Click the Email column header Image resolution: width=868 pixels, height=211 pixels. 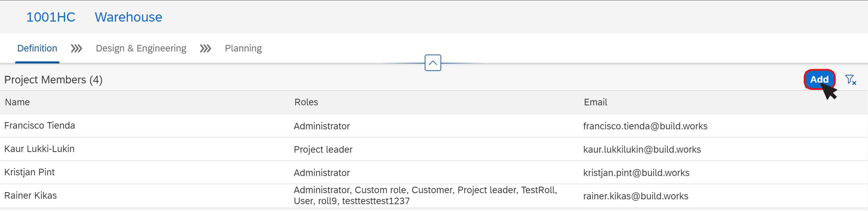point(596,102)
